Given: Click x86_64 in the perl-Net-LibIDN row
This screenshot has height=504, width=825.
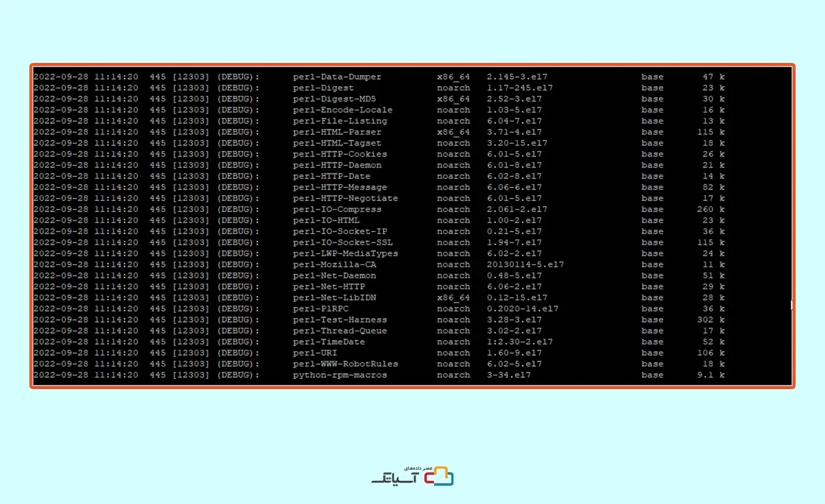Looking at the screenshot, I should 453,298.
